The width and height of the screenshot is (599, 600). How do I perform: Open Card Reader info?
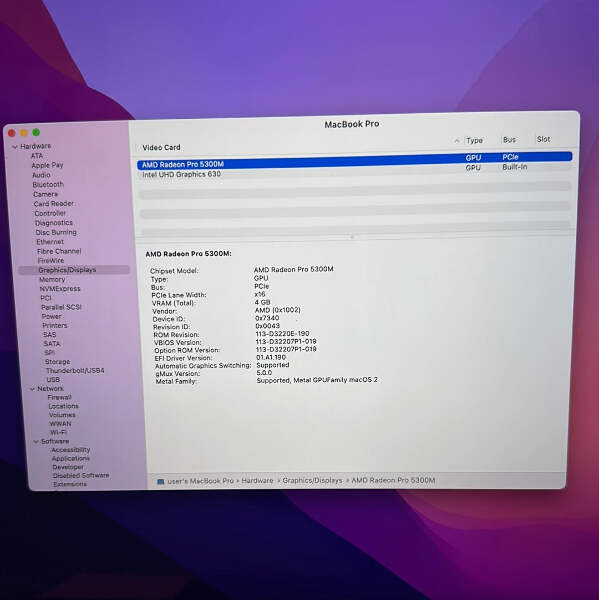coord(54,204)
